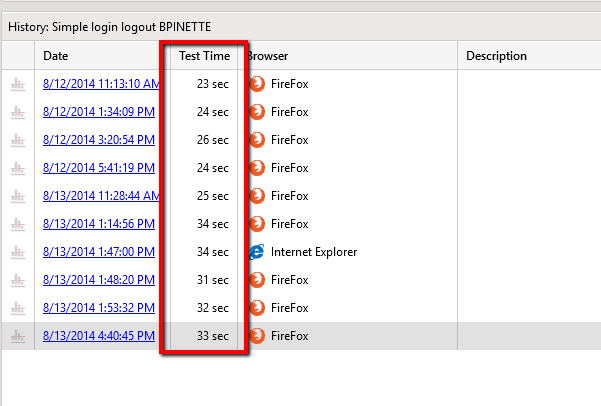The image size is (601, 406).
Task: Open the 8/12/2014 5:41:19 PM run link
Action: point(98,168)
